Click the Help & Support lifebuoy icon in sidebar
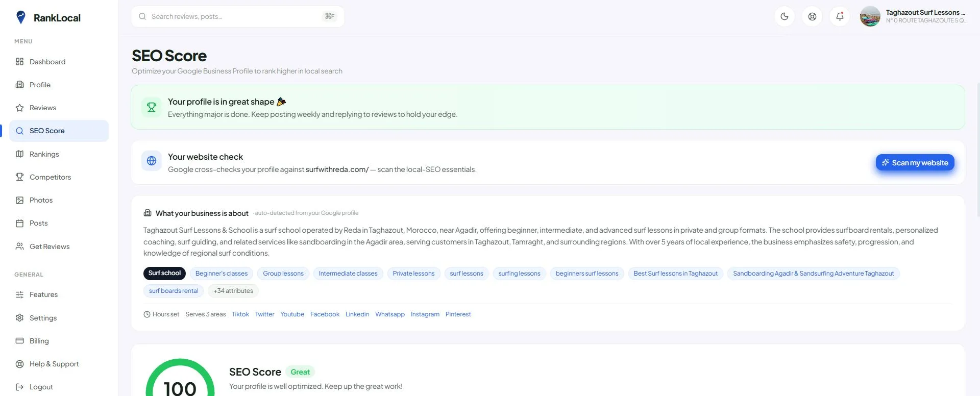The width and height of the screenshot is (980, 396). 19,364
